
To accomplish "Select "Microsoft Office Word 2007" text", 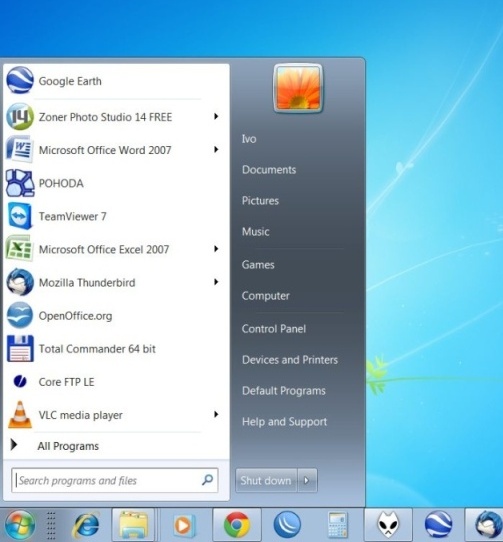I will 105,150.
